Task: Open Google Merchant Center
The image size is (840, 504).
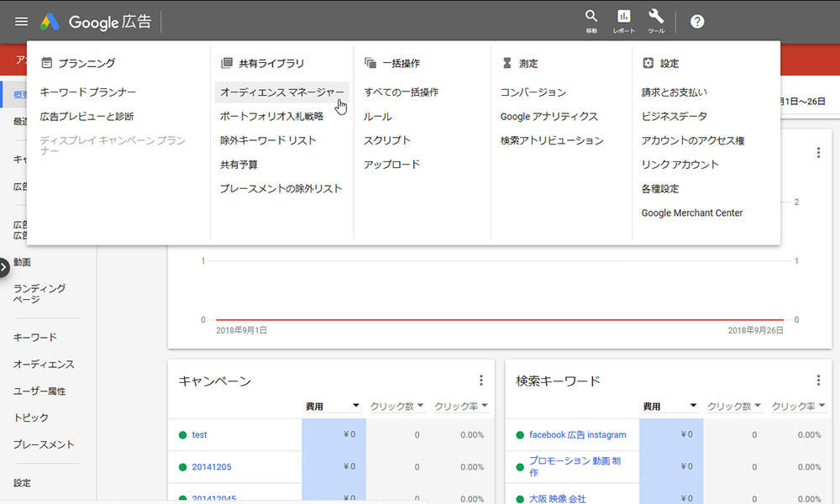Action: (692, 213)
